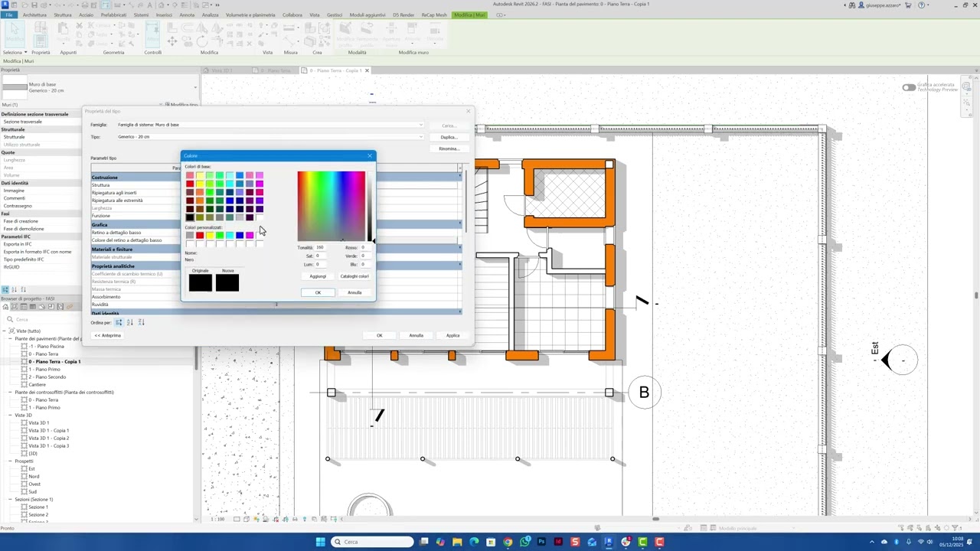980x551 pixels.
Task: Collapse Piante dei controsoffitti node
Action: pyautogui.click(x=11, y=392)
